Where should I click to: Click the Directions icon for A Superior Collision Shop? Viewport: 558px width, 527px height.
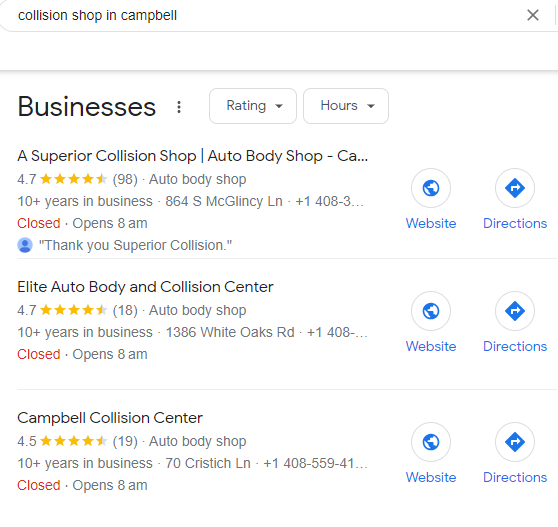[515, 188]
